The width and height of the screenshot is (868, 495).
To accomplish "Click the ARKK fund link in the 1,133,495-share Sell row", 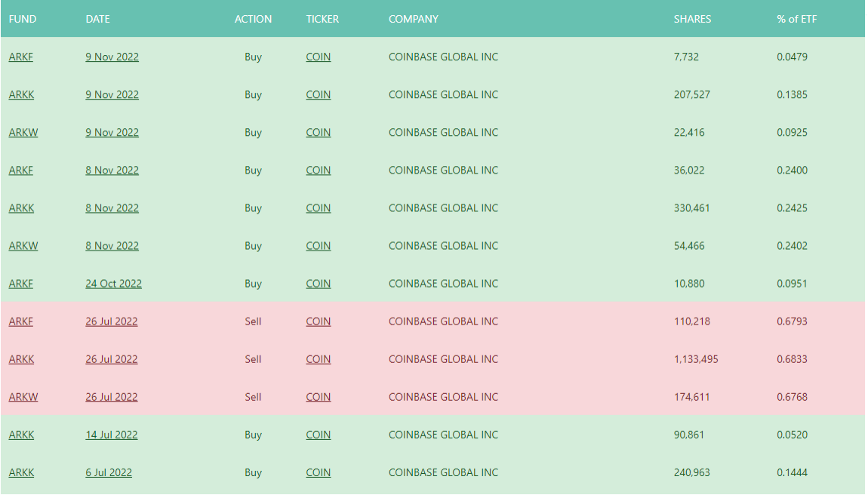I will 21,359.
